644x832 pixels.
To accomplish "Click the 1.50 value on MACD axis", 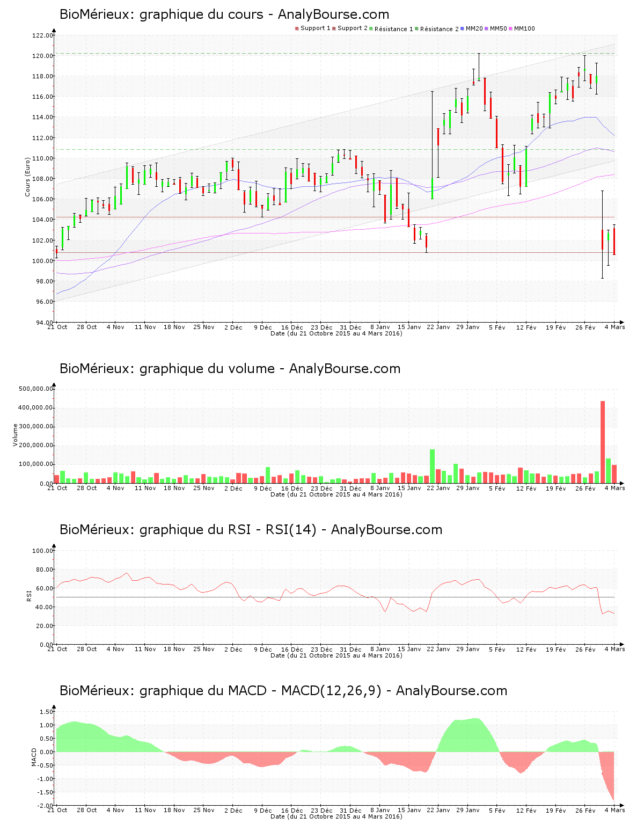I will click(x=46, y=712).
